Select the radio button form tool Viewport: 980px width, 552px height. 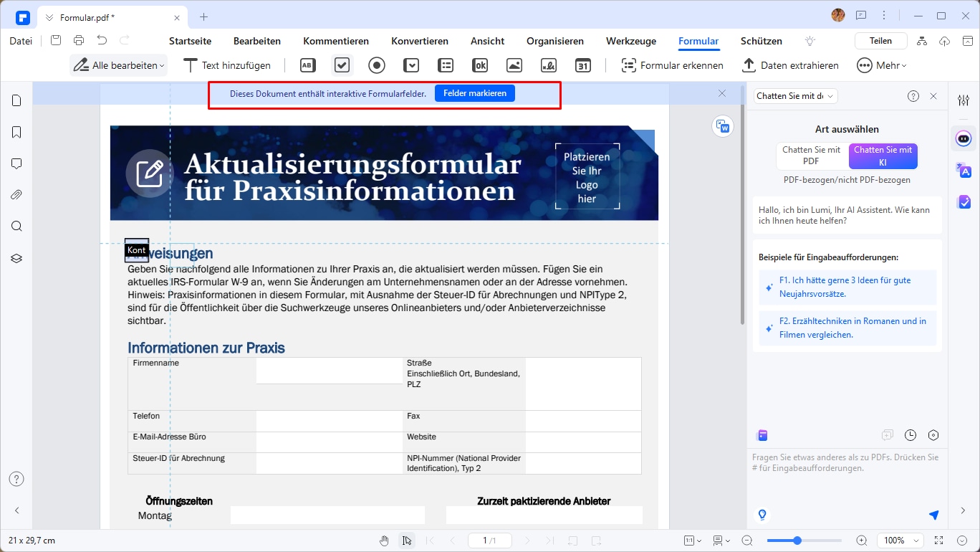coord(377,65)
